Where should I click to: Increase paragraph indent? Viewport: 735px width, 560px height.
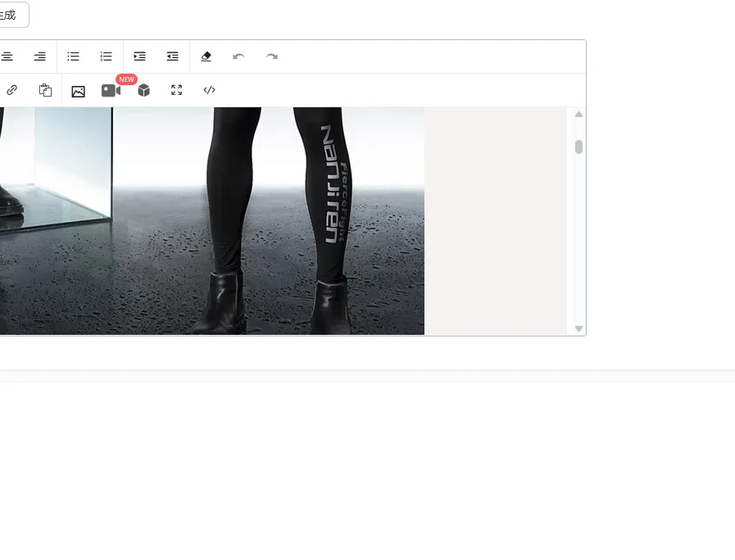tap(139, 56)
